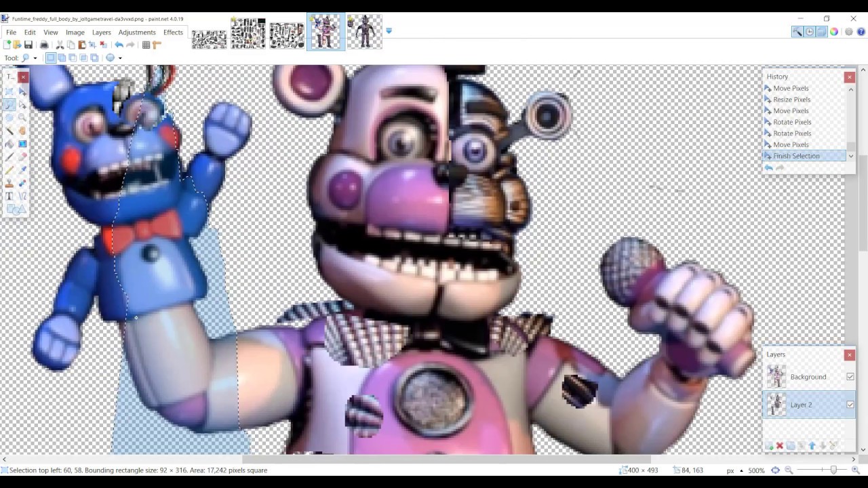Switch to the first image thumbnail tab
Image resolution: width=868 pixels, height=488 pixels.
click(x=209, y=39)
